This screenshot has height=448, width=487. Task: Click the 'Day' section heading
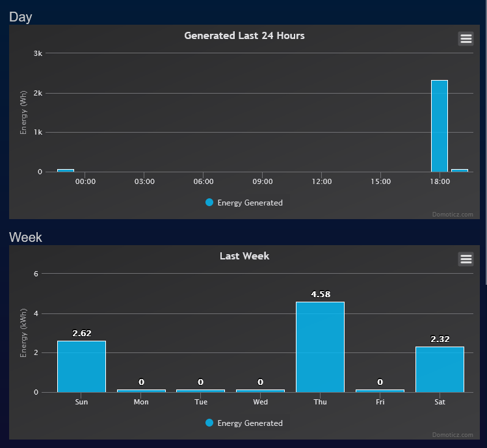21,17
